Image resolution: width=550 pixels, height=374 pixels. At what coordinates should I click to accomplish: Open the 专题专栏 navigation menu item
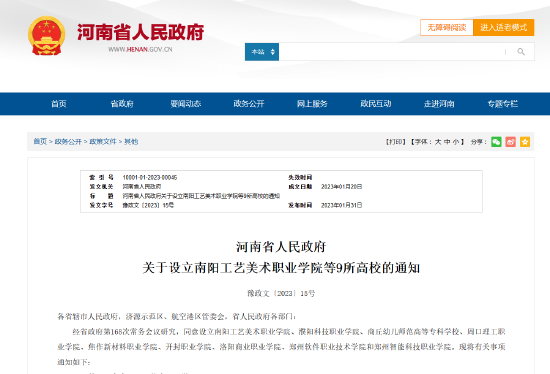click(x=503, y=104)
